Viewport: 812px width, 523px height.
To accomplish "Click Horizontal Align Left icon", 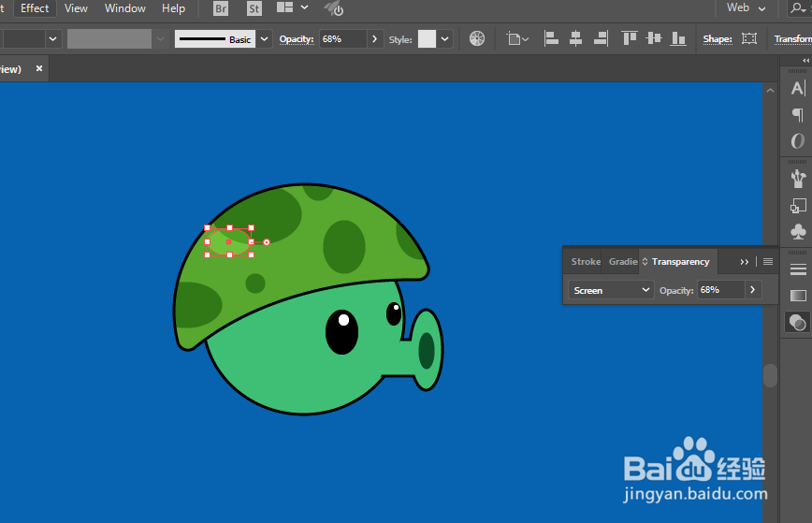I will (551, 38).
